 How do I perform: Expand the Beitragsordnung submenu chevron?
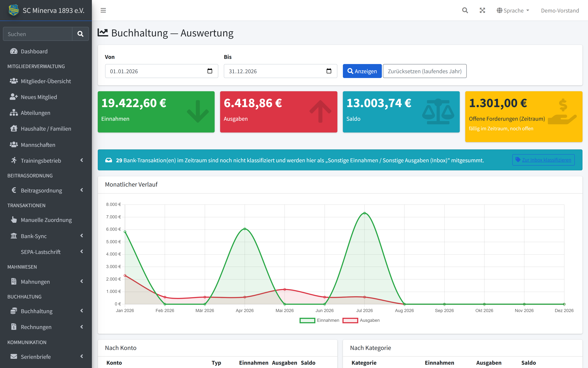[x=82, y=190]
